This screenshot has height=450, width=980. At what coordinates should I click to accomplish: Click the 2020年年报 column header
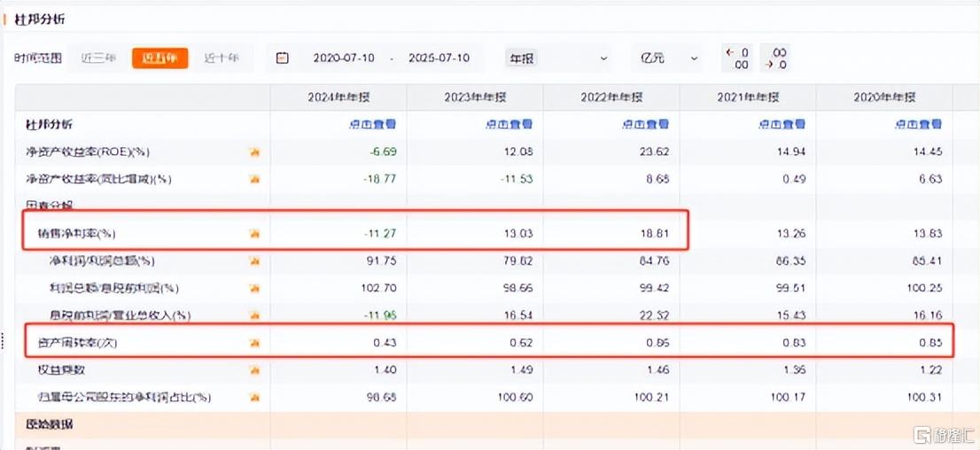point(884,97)
